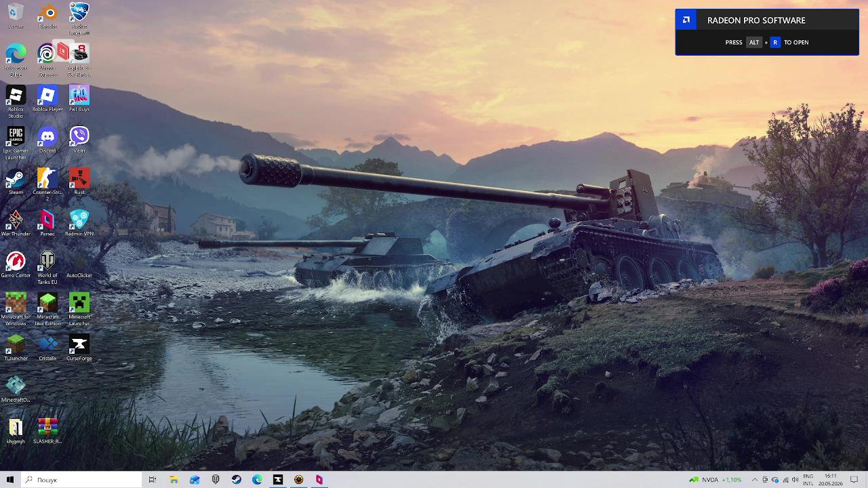The image size is (868, 488).
Task: Launch the Asphalt 8 desktop shortcut
Action: 79,60
